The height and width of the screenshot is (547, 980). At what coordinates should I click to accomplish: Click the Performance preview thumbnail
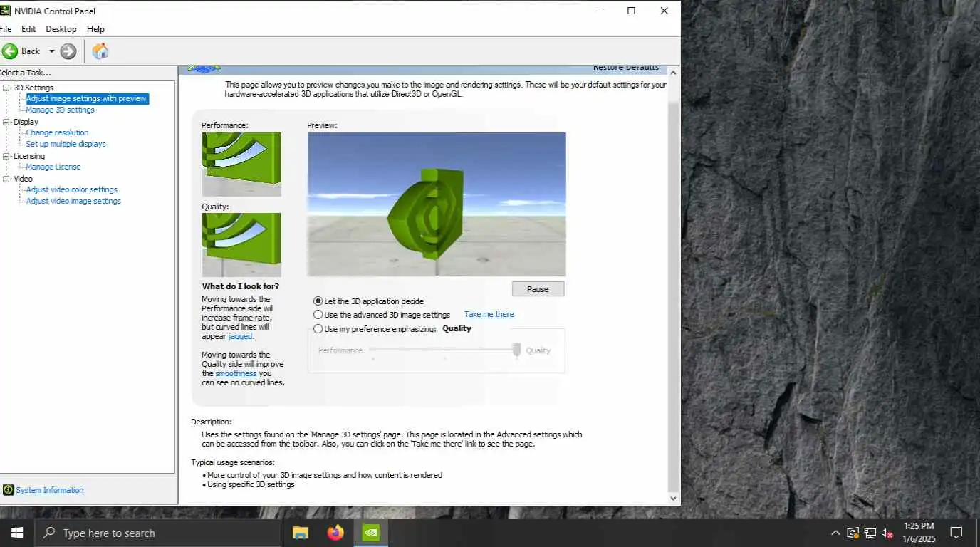click(x=241, y=165)
